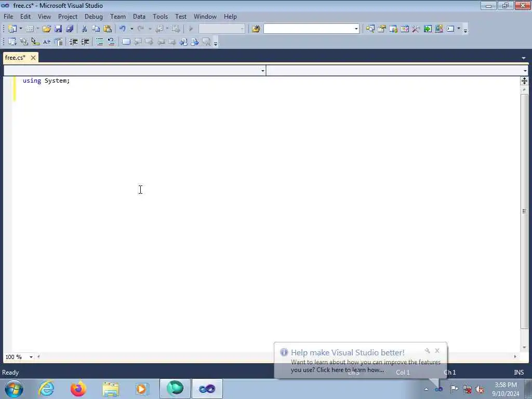This screenshot has height=399, width=532.
Task: Expand the Undo history dropdown arrow
Action: (x=131, y=29)
